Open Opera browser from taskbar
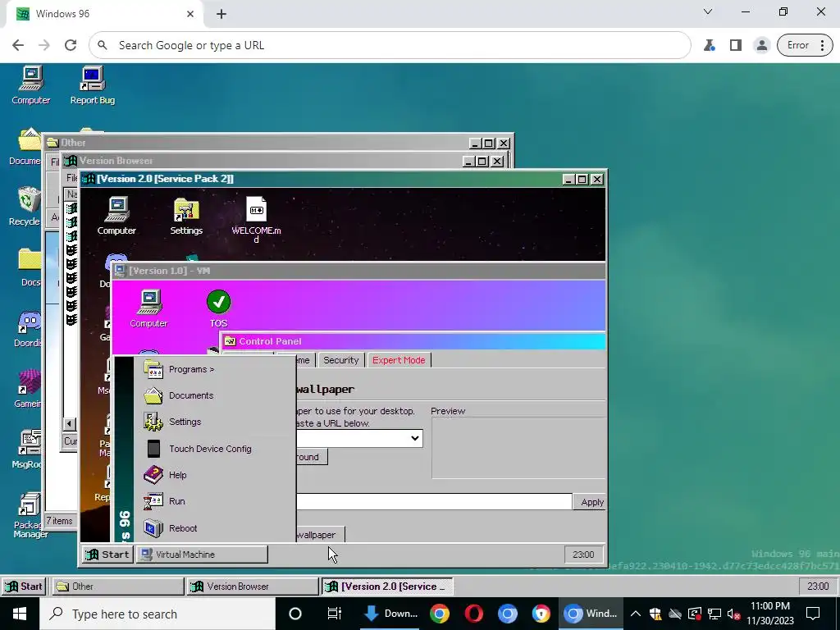The image size is (840, 630). pos(473,614)
